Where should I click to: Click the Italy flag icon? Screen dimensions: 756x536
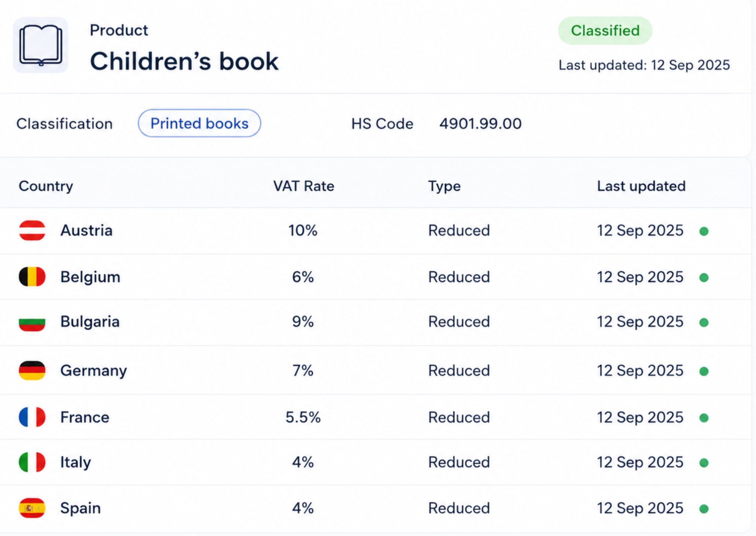(32, 462)
